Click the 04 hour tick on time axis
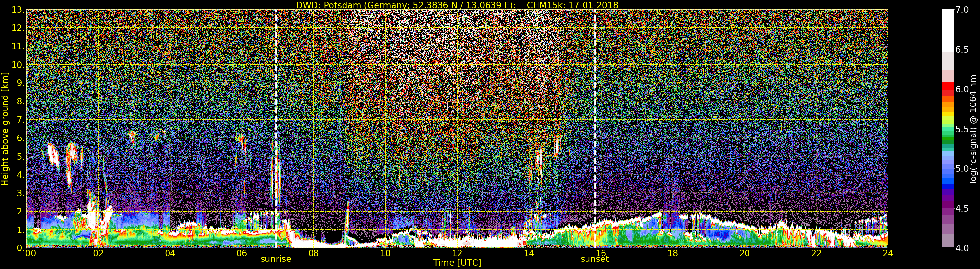Screen dimensions: 980x269 [x=170, y=253]
